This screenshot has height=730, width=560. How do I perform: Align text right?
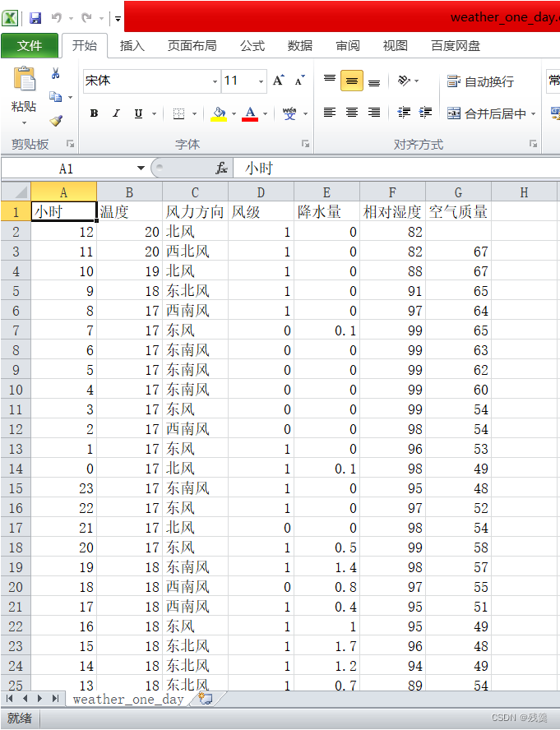point(374,113)
